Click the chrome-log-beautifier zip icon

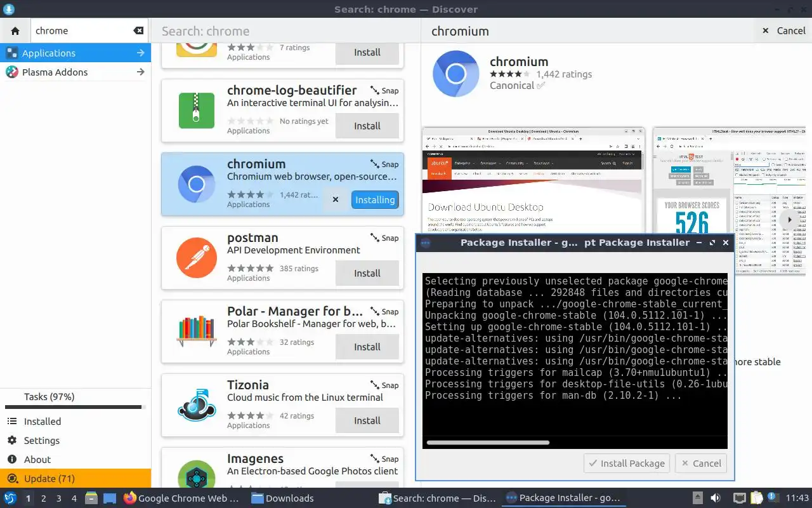(x=196, y=110)
